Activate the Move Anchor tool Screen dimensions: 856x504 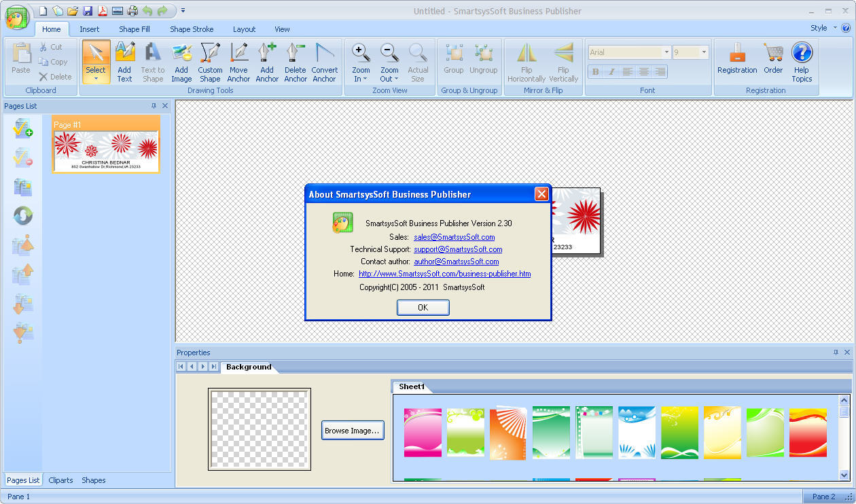pos(238,62)
